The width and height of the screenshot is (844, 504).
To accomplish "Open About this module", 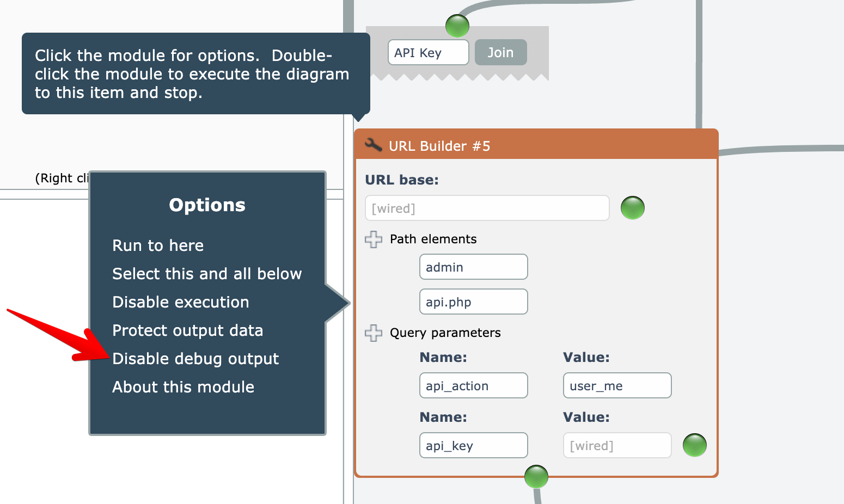I will (x=184, y=387).
